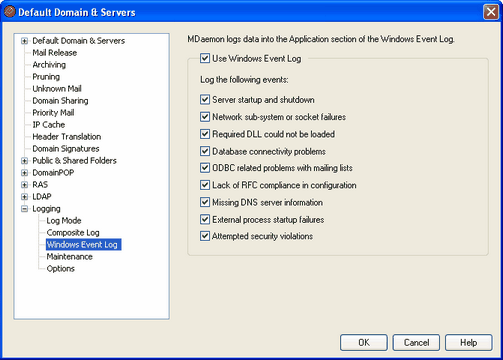Expand the RAS tree node
The height and width of the screenshot is (360, 503).
[x=24, y=185]
